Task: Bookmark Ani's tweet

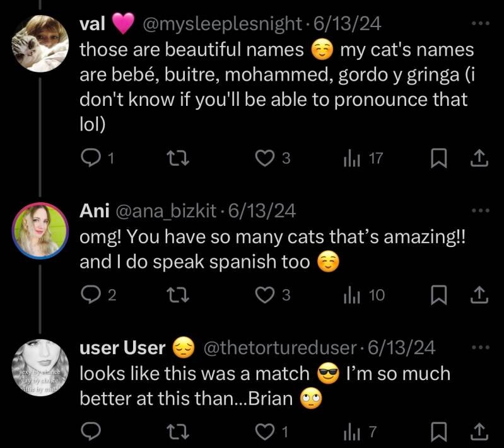Action: (437, 295)
